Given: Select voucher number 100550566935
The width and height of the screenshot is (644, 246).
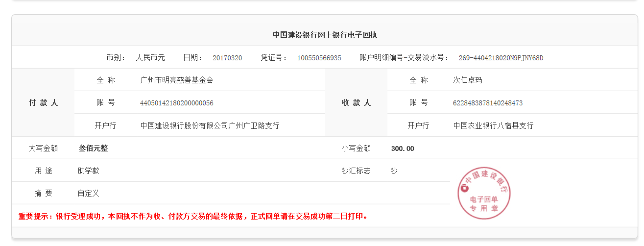Looking at the screenshot, I should 319,58.
